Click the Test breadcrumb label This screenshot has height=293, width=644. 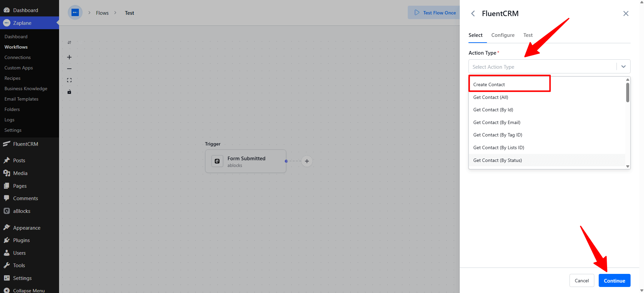130,13
